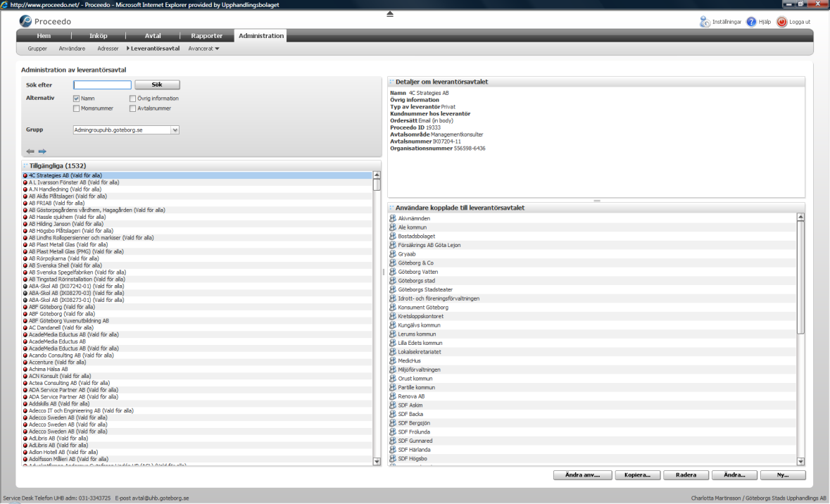Select Acando Consulting AB row
Image resolution: width=830 pixels, height=504 pixels.
point(197,355)
